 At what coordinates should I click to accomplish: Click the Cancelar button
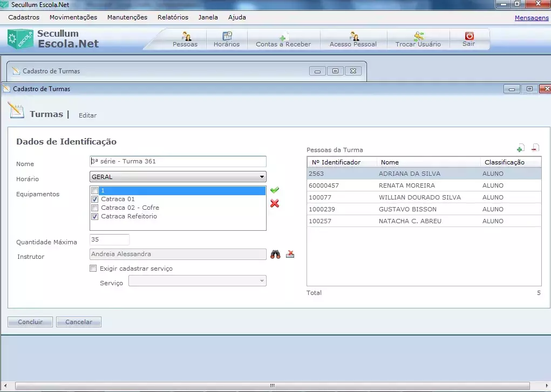(79, 322)
